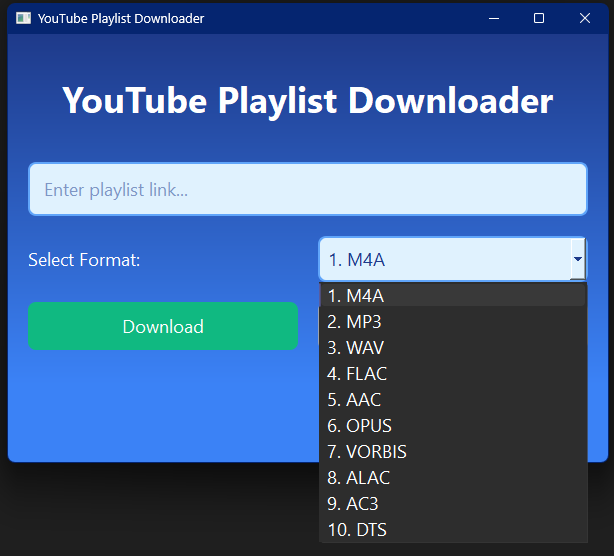Close the YouTube Playlist Downloader window

[x=585, y=18]
